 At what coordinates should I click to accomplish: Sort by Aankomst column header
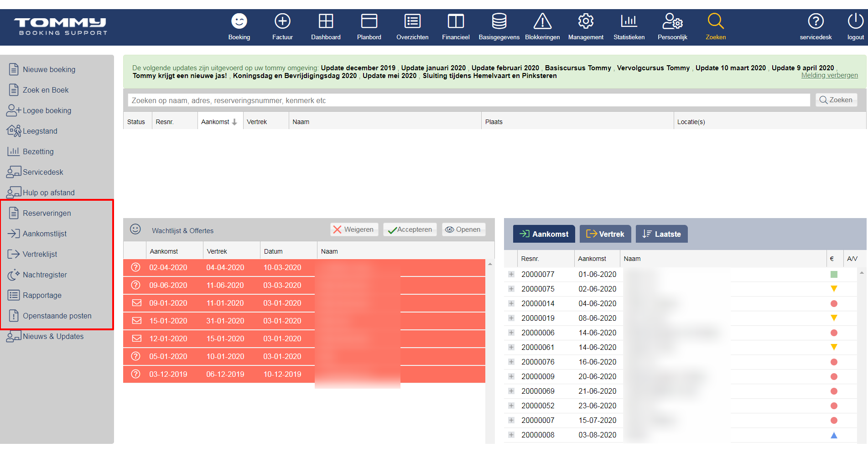tap(219, 122)
